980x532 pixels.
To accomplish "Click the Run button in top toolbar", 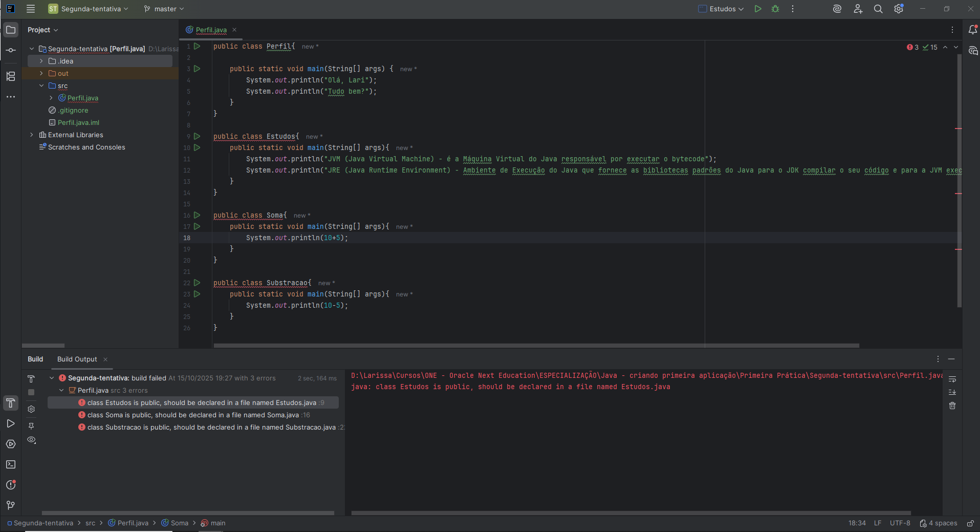I will click(758, 9).
